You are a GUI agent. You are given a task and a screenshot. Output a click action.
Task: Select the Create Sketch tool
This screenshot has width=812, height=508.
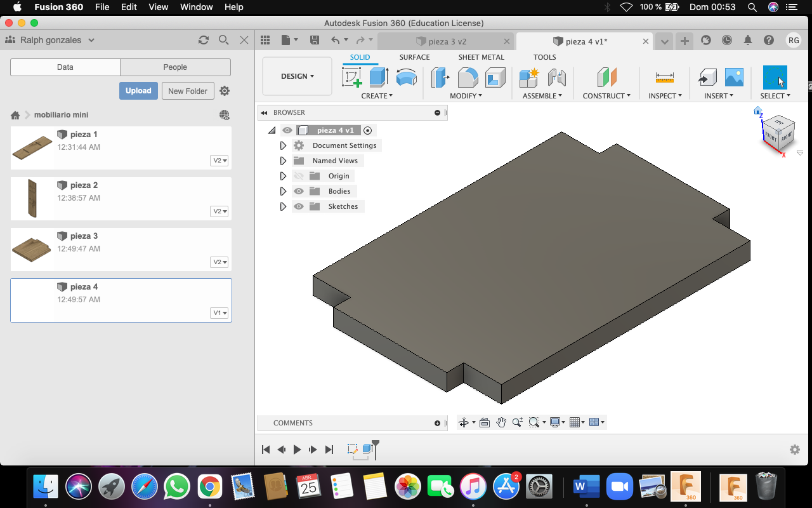(351, 77)
